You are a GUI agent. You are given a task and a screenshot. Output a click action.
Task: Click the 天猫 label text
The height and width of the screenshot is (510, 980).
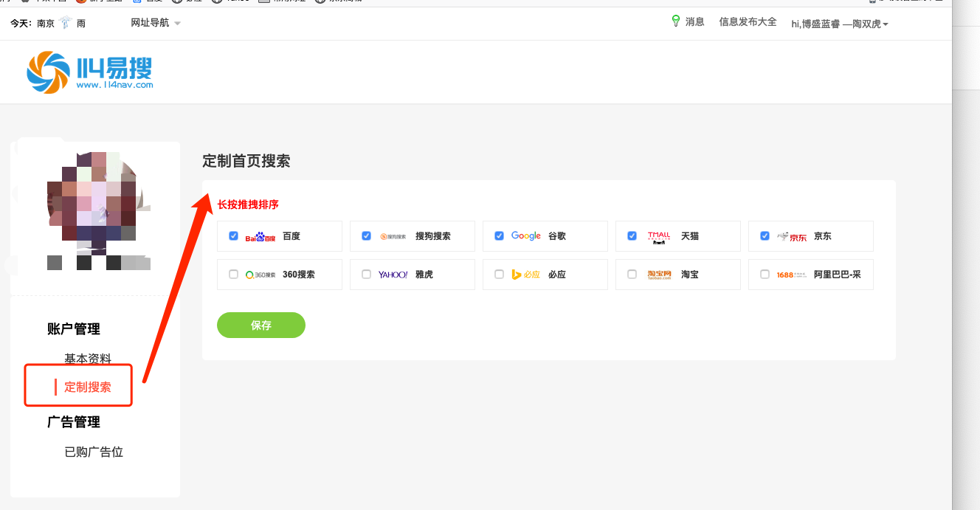coord(690,236)
